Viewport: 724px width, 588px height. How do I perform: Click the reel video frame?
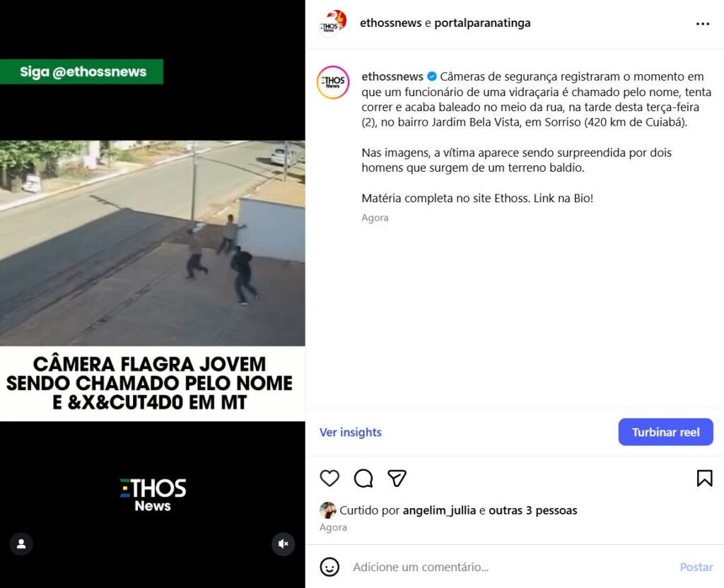point(153,243)
